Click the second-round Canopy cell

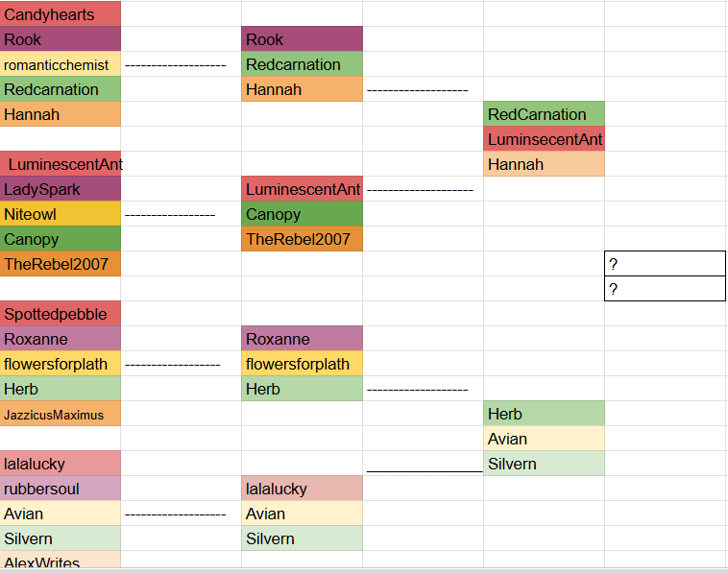pyautogui.click(x=302, y=214)
